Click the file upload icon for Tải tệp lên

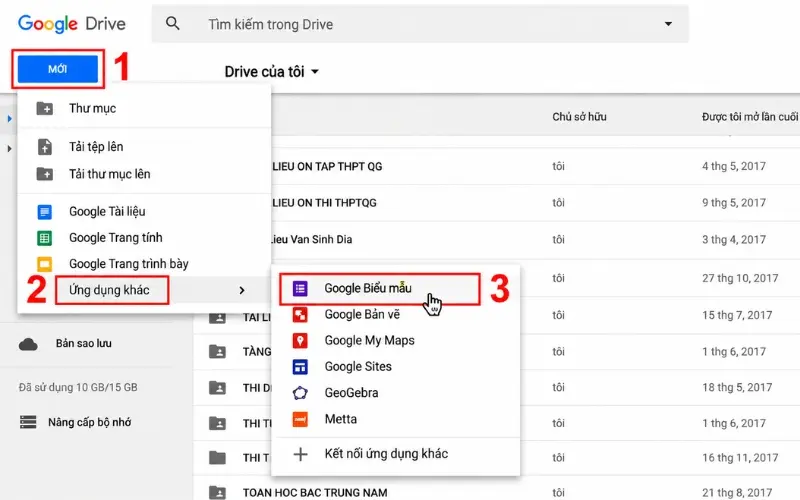[44, 147]
